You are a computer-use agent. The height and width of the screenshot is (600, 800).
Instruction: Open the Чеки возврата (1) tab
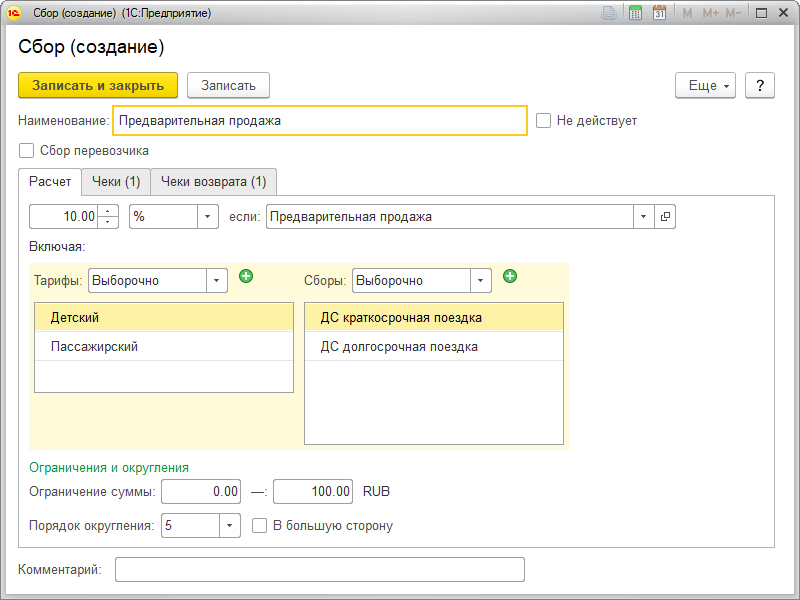tap(213, 181)
